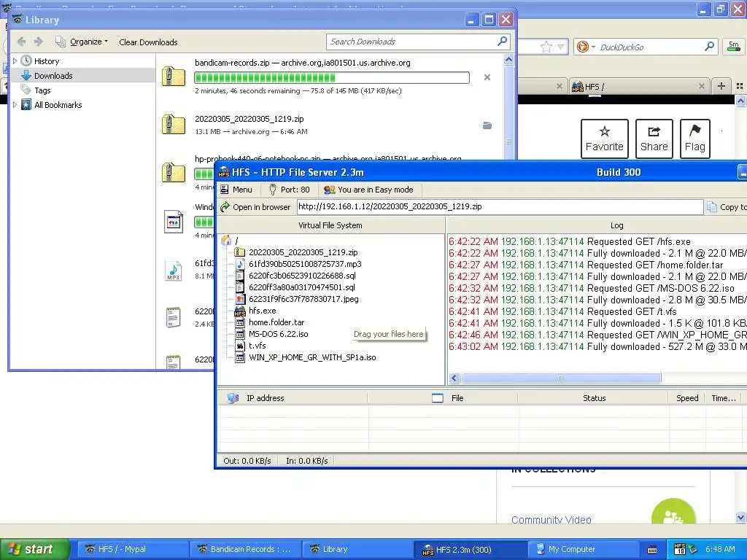Select 6220ff3a80a03170474501.sql in file tree
Viewport: 747px width, 560px height.
(x=301, y=287)
